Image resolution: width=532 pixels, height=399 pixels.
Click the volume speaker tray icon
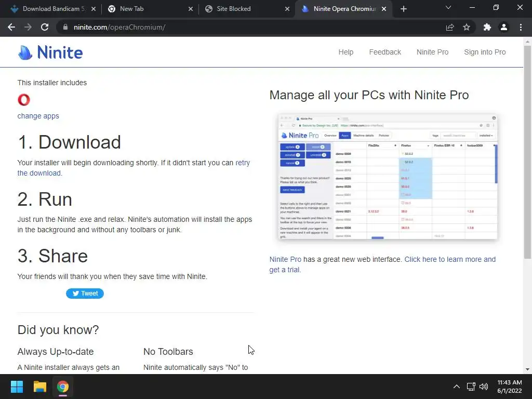[484, 387]
